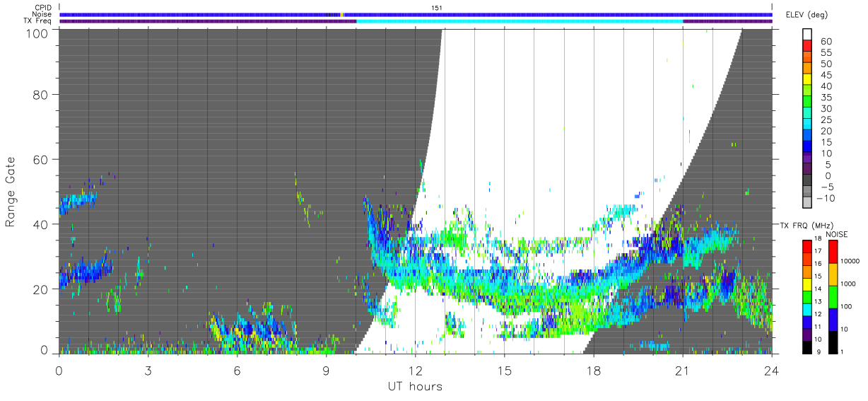
Task: Pick the red top NOISE color segment
Action: pos(833,252)
